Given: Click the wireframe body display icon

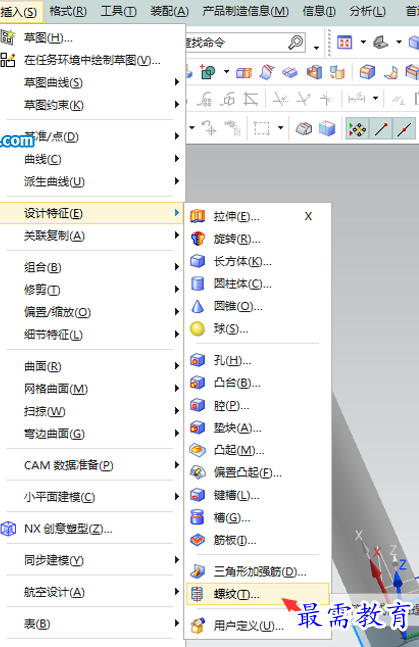Looking at the screenshot, I should pos(304,128).
